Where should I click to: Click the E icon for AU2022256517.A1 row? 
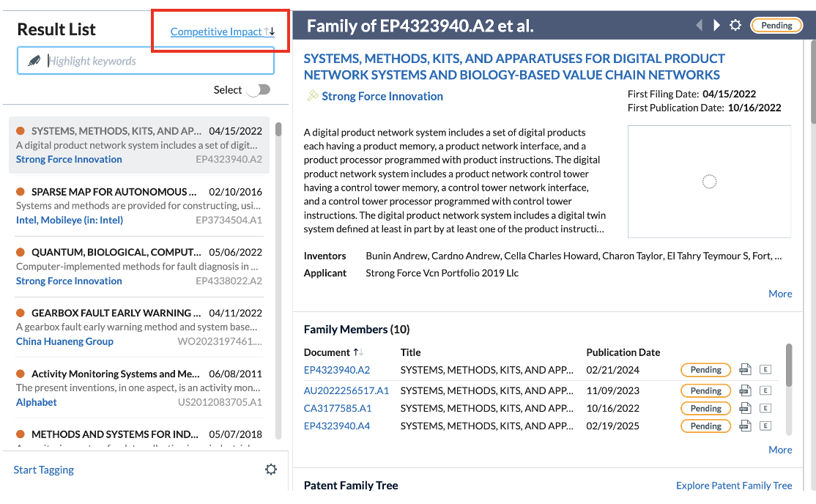click(765, 390)
